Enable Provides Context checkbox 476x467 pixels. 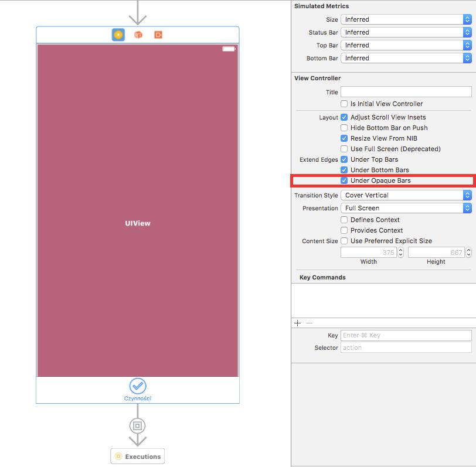point(344,230)
